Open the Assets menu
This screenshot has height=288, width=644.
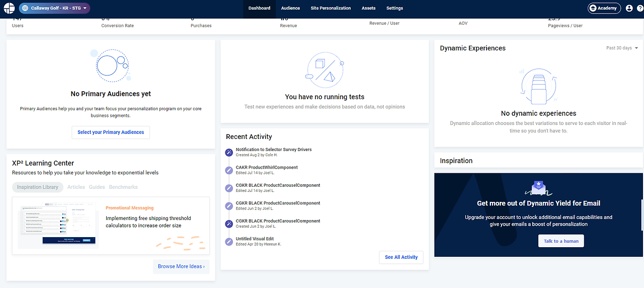click(368, 8)
